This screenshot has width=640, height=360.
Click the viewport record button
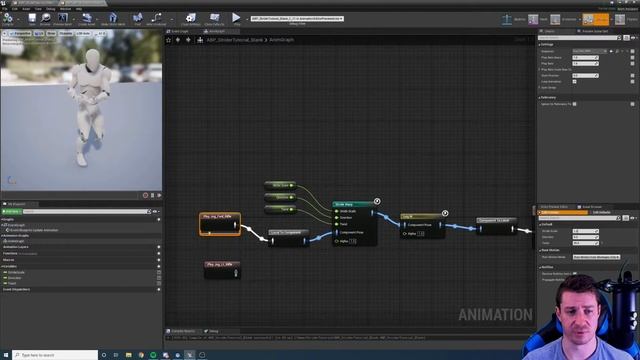click(145, 196)
